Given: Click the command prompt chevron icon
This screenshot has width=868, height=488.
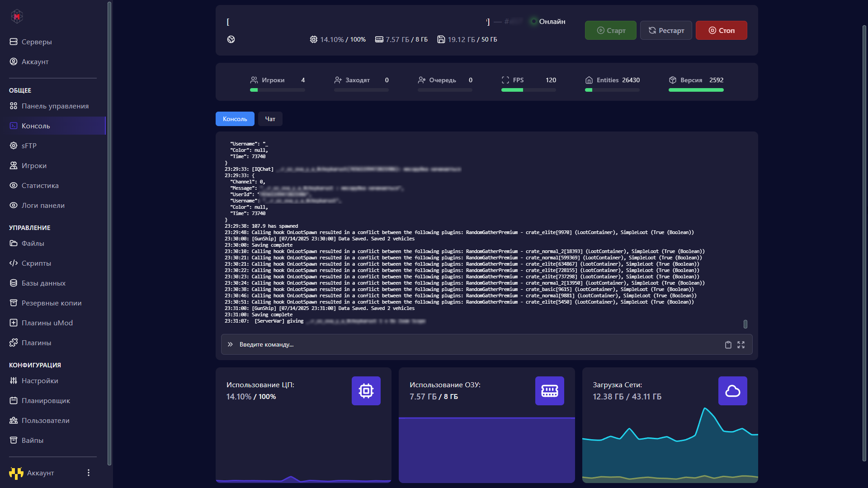Looking at the screenshot, I should tap(230, 344).
